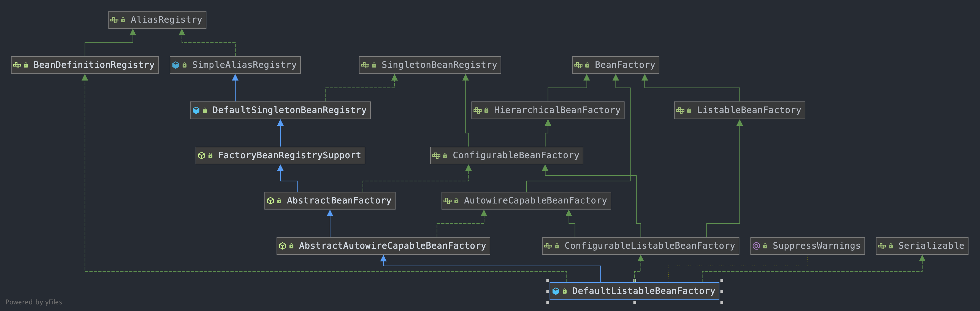
Task: Select the BeanDefinitionRegistry node
Action: coord(94,65)
